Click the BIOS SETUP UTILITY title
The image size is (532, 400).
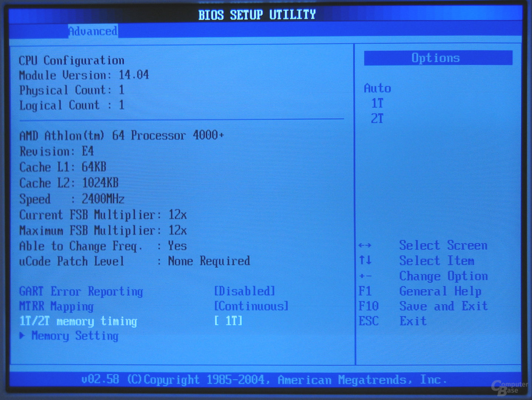(x=257, y=15)
